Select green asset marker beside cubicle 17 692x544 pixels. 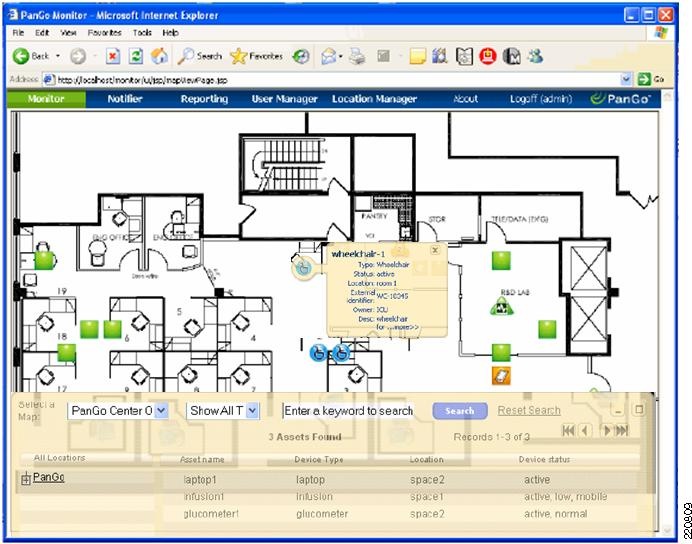click(67, 353)
